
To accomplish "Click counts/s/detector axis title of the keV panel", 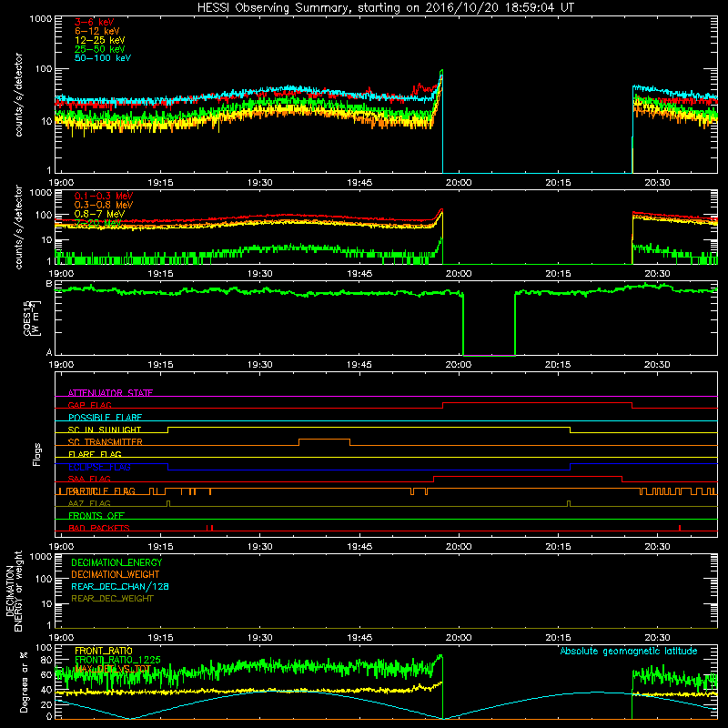I will click(x=19, y=95).
